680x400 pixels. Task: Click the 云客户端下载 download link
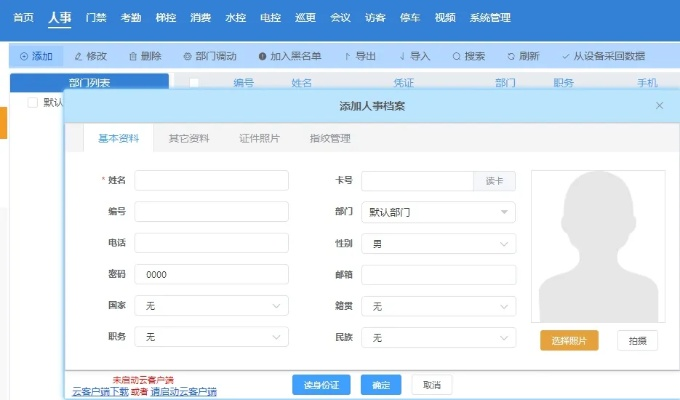coord(100,391)
